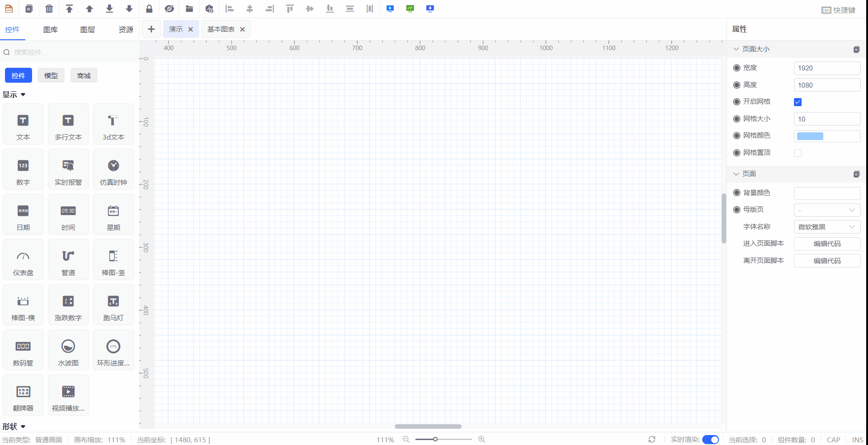Screen dimensions: 868x445
Task: Pick the 水波图 widget icon
Action: click(68, 350)
